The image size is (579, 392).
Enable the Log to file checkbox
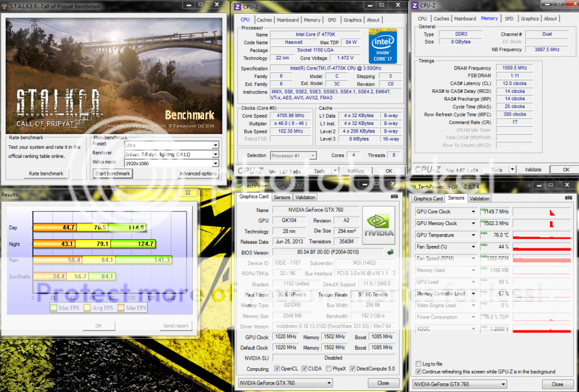click(x=418, y=364)
